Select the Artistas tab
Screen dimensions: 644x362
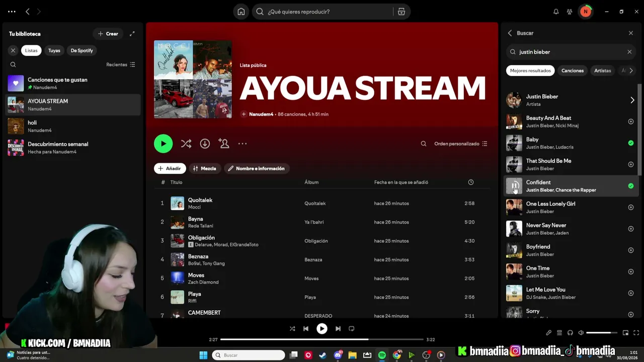[x=603, y=71]
